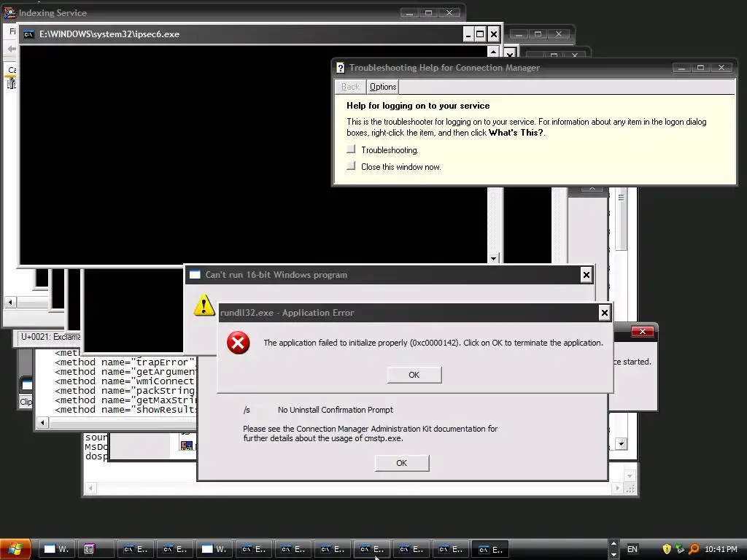Click the resize grip of the bottom white window
Screen dimensions: 747x560
(630, 489)
